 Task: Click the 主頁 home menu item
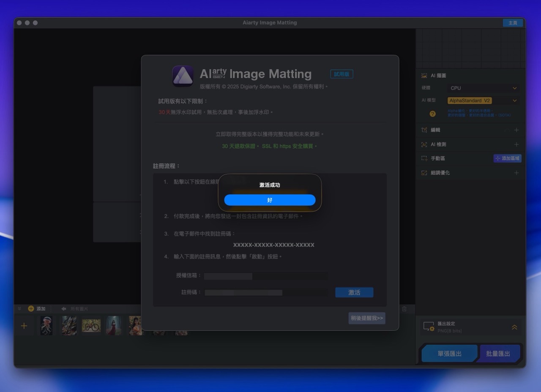pos(513,23)
